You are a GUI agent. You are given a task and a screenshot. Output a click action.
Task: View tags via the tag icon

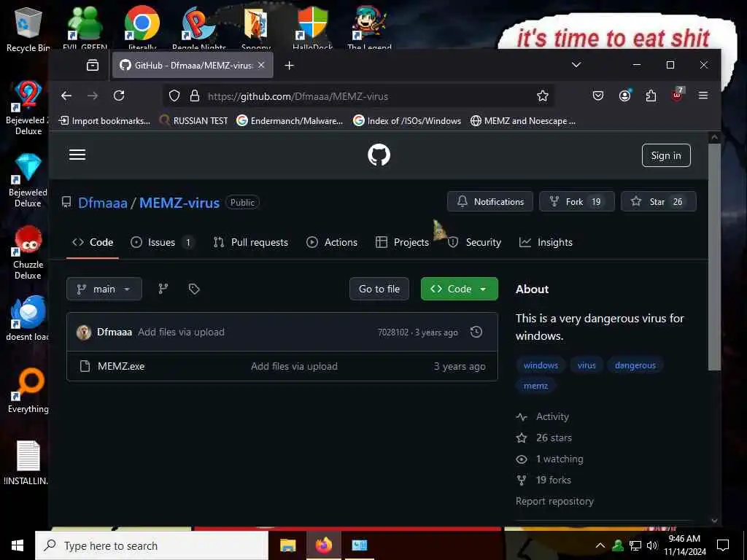194,289
